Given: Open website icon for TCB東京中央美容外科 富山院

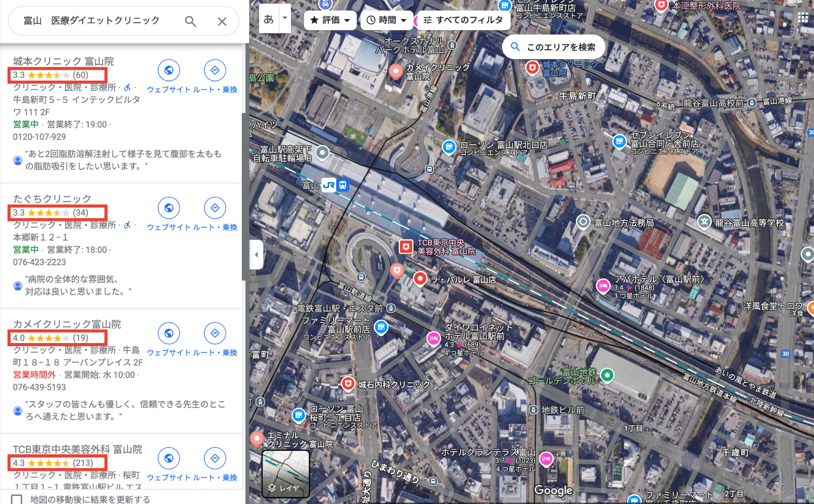Looking at the screenshot, I should click(x=169, y=458).
